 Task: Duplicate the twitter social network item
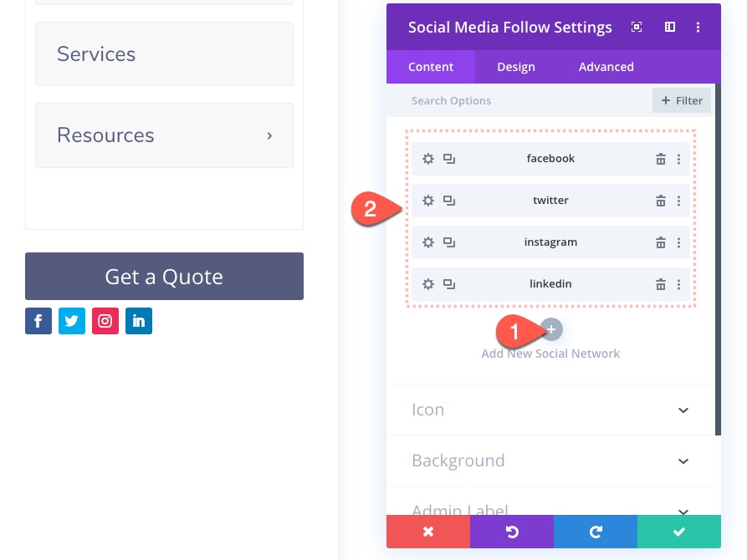tap(449, 200)
